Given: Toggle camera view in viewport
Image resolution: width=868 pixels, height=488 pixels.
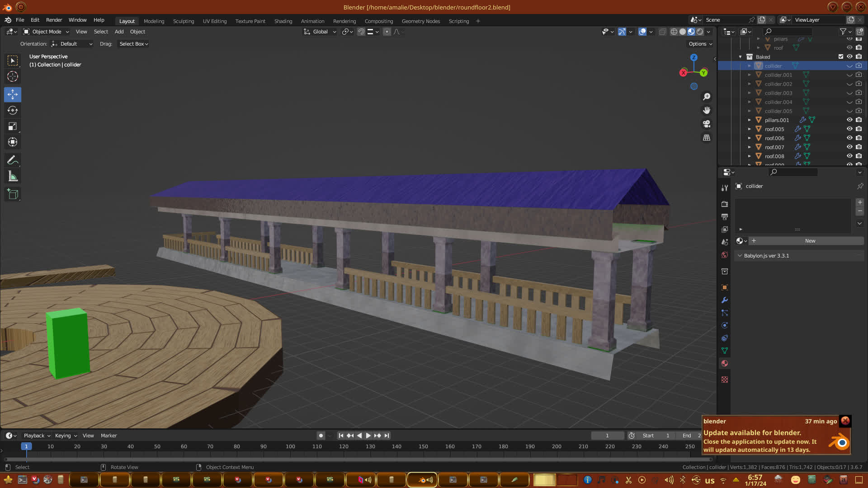Looking at the screenshot, I should click(707, 124).
